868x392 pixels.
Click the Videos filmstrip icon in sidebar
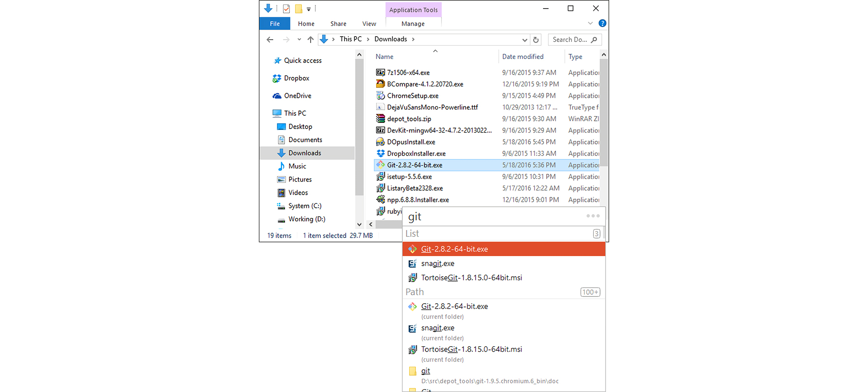281,193
